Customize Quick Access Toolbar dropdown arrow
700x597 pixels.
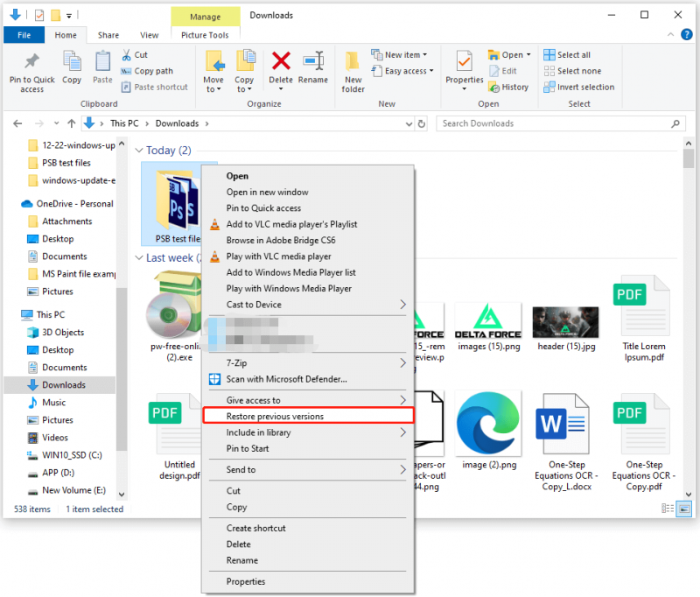click(x=69, y=16)
